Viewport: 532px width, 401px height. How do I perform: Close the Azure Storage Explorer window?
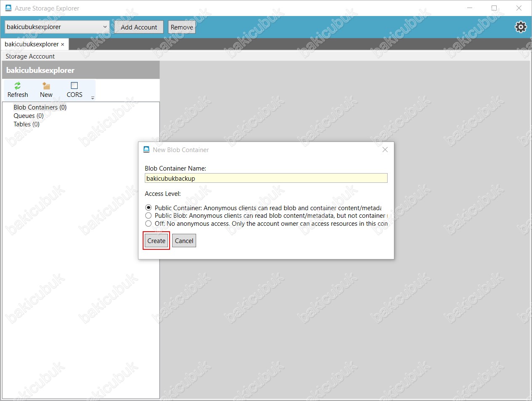click(x=519, y=8)
